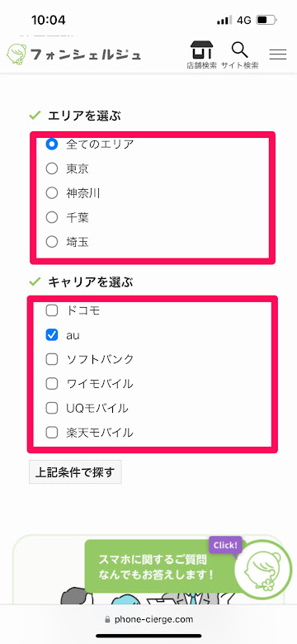Open the スマホに関するご質問 chat banner
The width and height of the screenshot is (297, 644).
tap(162, 566)
